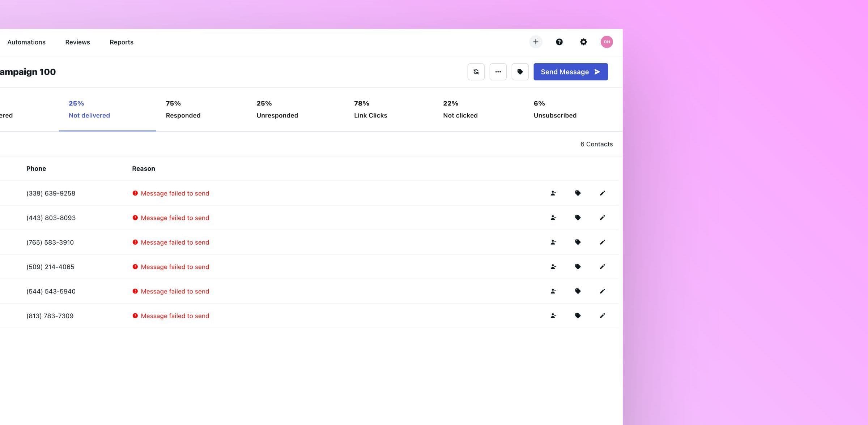Click the plus icon in the top bar
Viewport: 868px width, 425px height.
tap(536, 42)
